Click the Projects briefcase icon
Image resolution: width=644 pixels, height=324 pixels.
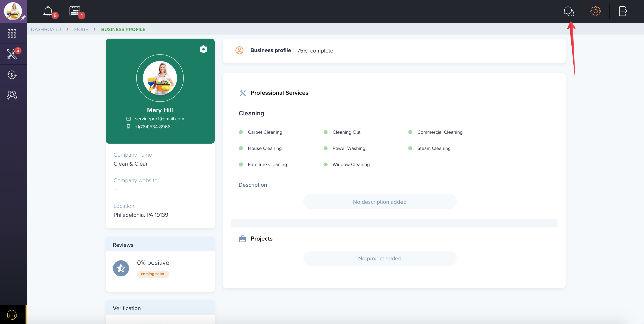click(242, 239)
